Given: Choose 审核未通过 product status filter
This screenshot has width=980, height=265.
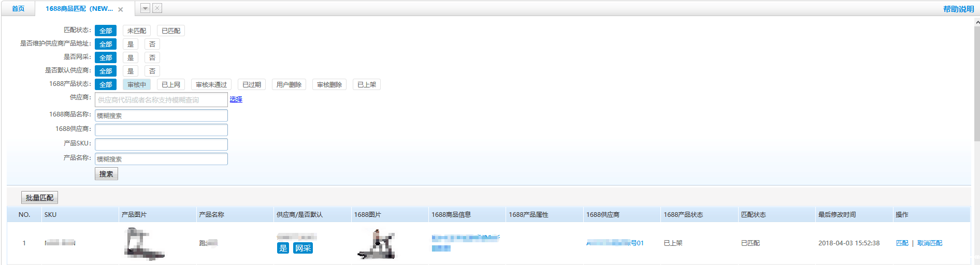Looking at the screenshot, I should click(211, 85).
